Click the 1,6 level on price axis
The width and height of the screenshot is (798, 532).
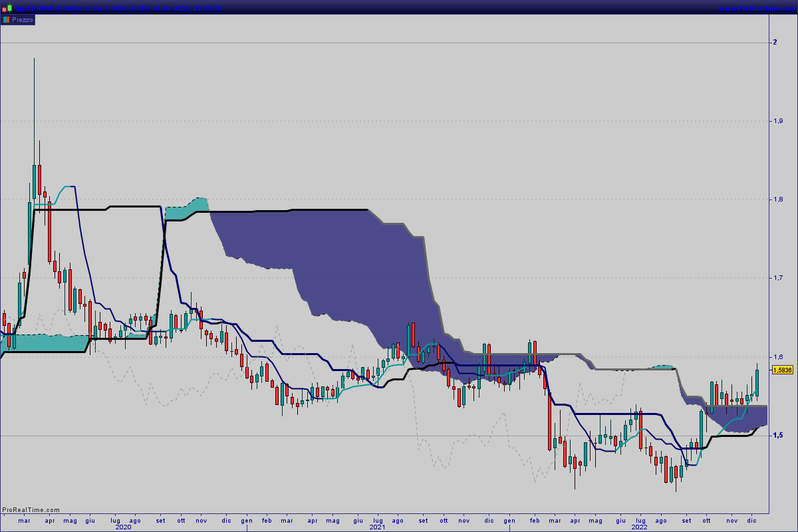click(777, 356)
